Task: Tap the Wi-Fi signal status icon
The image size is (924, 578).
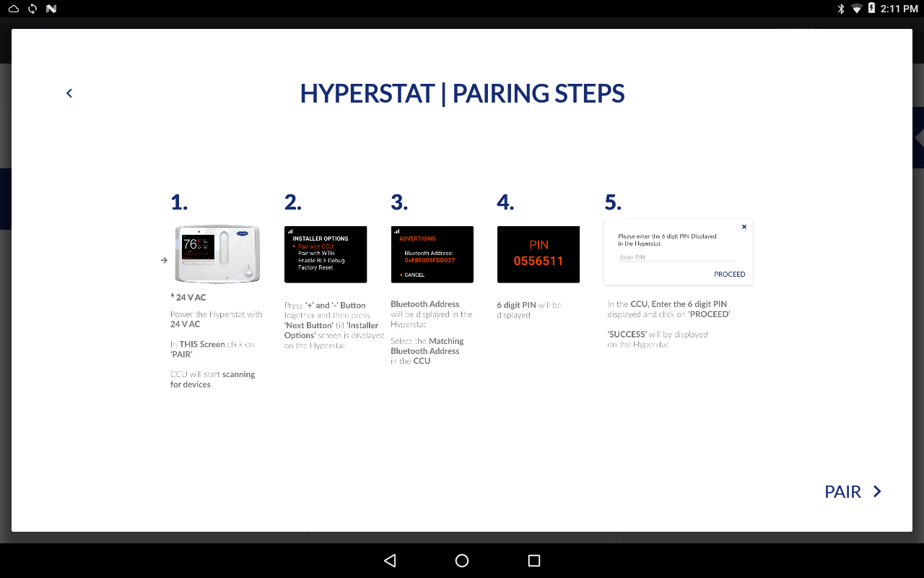Action: tap(857, 9)
